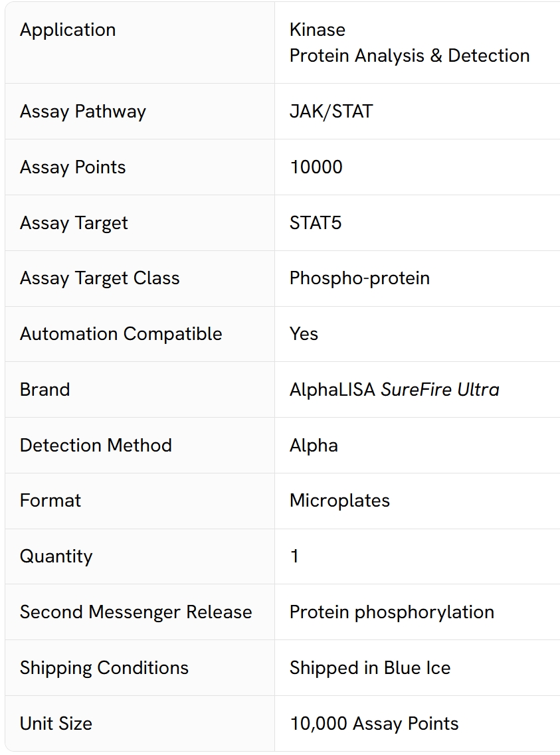Select the Automation Compatible label

(x=121, y=334)
